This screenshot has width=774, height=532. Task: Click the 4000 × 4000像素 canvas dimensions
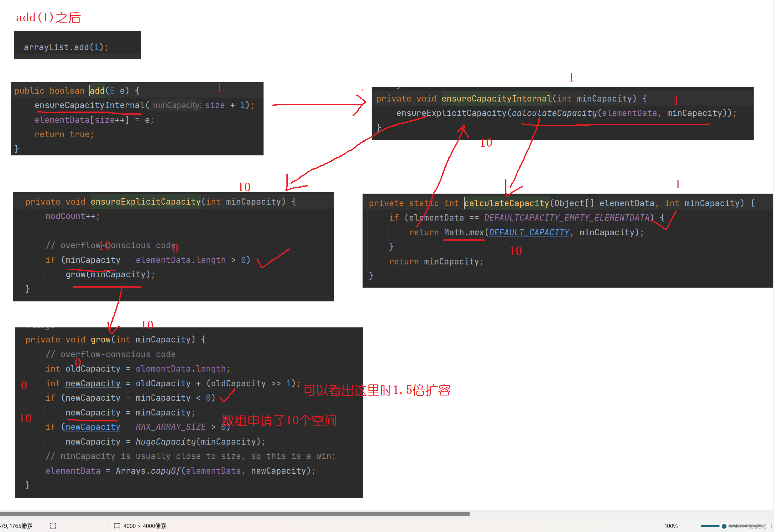coord(145,526)
